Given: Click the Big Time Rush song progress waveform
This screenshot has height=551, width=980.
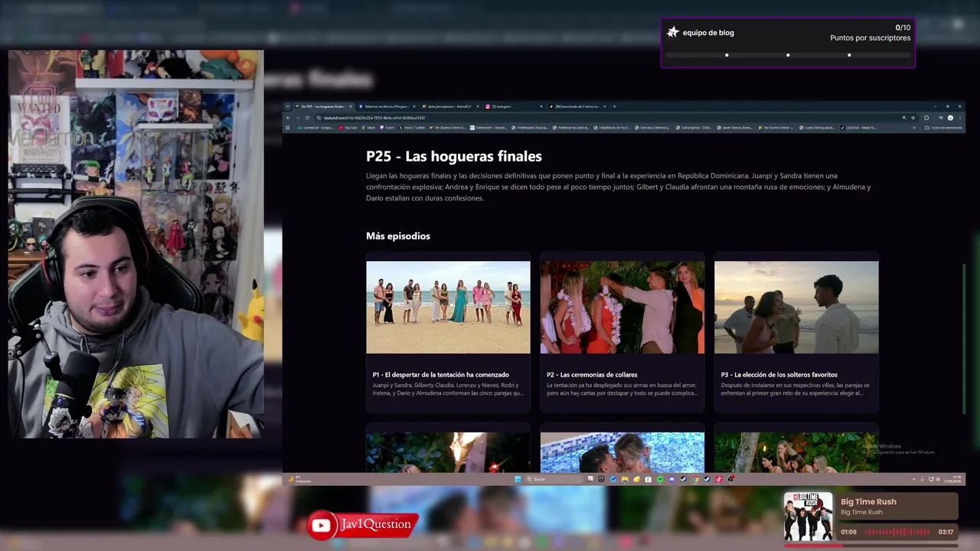Looking at the screenshot, I should (897, 532).
